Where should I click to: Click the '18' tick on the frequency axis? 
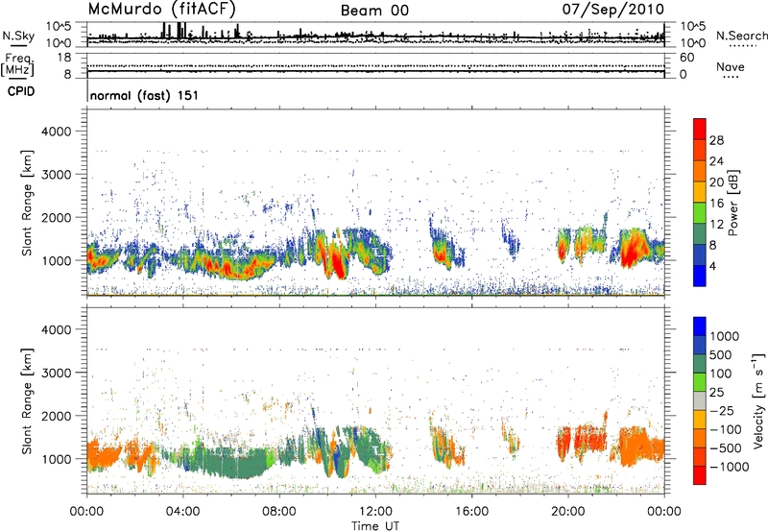[x=64, y=58]
